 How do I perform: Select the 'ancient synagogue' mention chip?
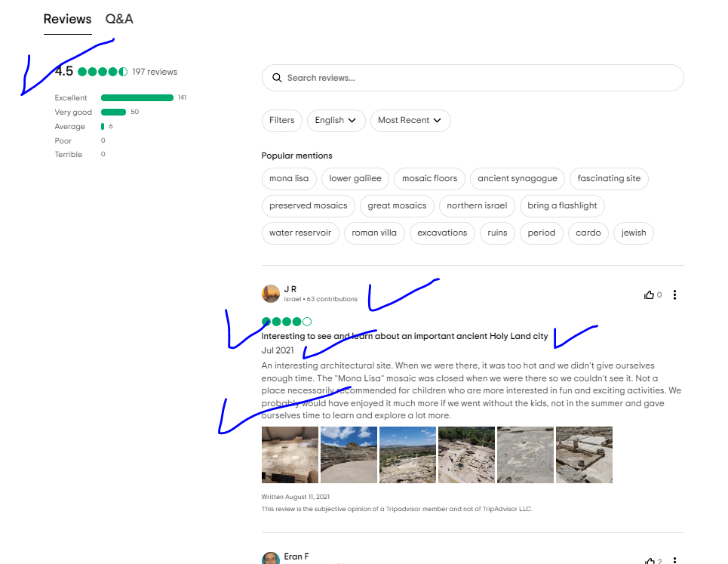click(x=518, y=178)
